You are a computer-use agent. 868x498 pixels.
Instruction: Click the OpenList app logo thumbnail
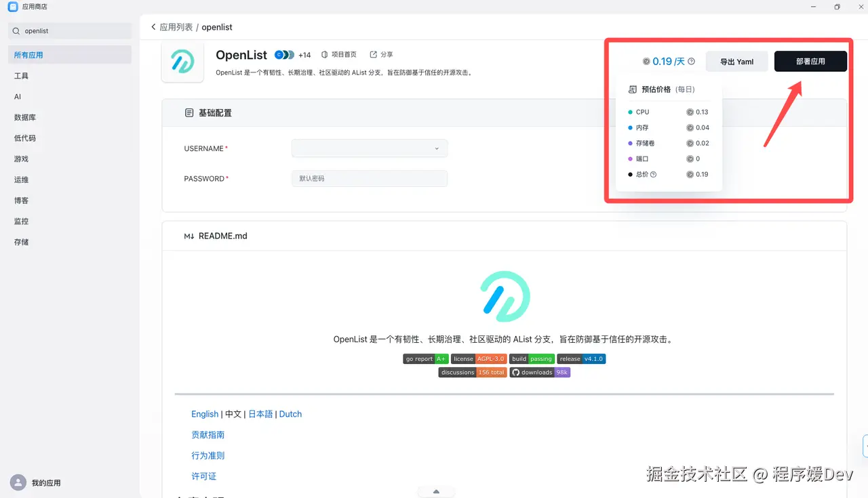pyautogui.click(x=182, y=61)
